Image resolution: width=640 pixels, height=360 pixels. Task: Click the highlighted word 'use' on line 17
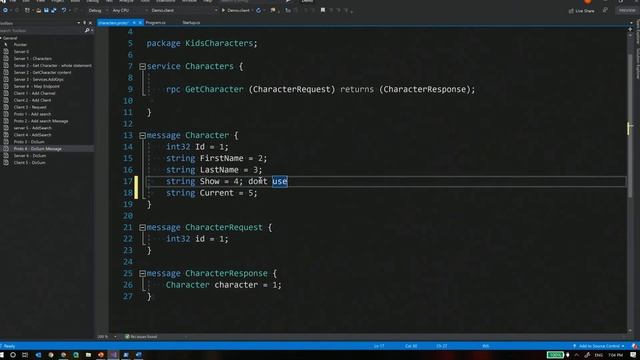280,181
